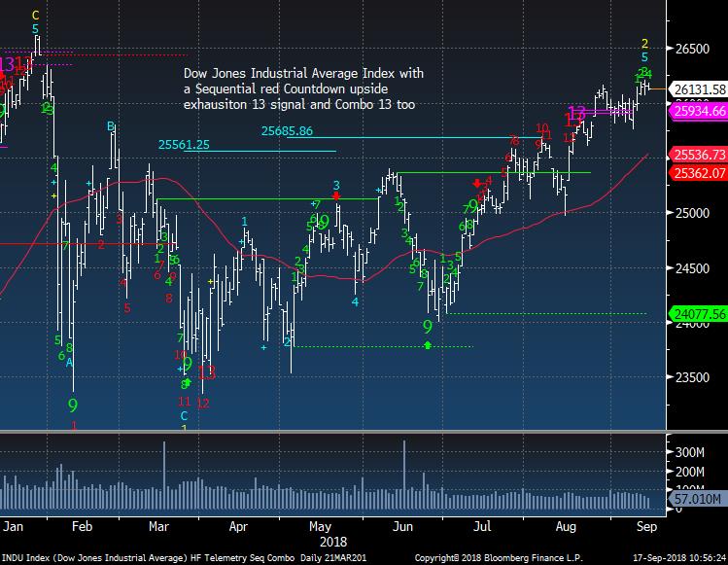Screen dimensions: 728x565
Task: Select the magenta 25934.66 price label
Action: coord(699,111)
